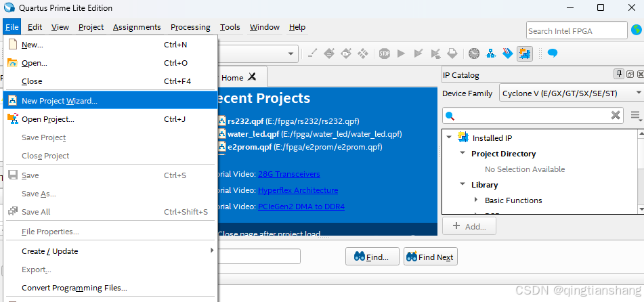Choose Convert Programming Files... menu item
644x302 pixels.
click(x=110, y=288)
